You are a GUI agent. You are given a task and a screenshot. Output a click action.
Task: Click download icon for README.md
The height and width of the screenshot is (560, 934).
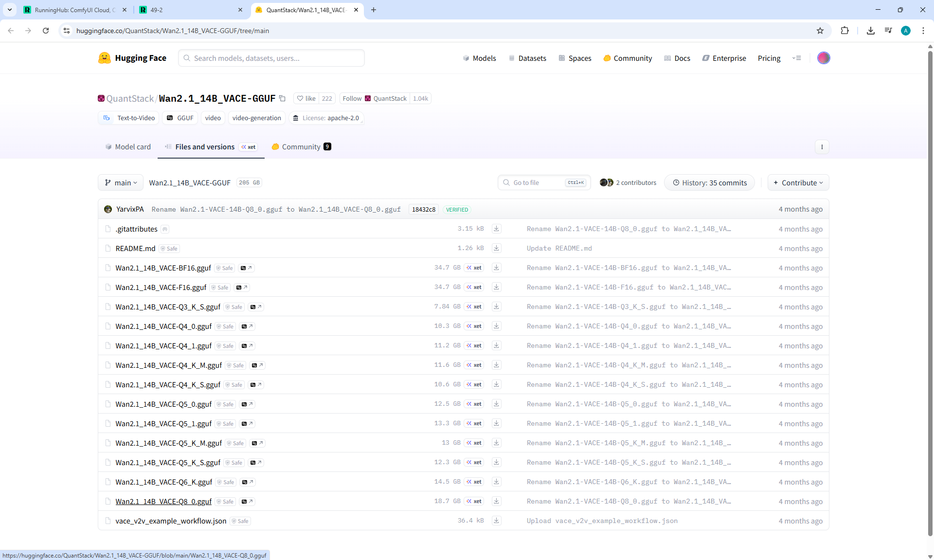point(496,248)
